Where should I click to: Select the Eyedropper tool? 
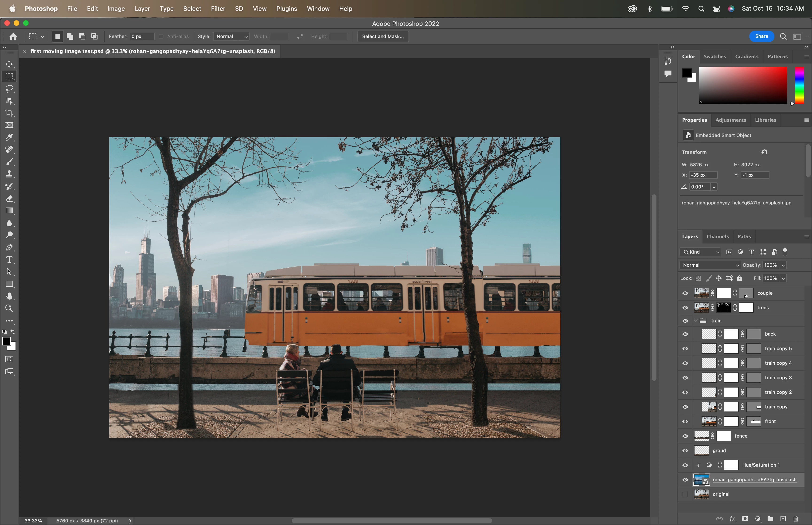9,137
